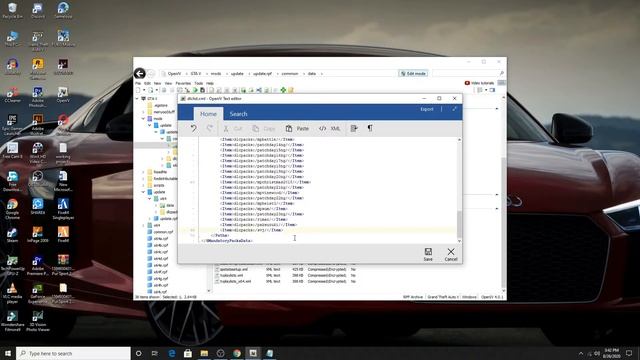Click the XML formatting button
The height and width of the screenshot is (360, 640).
point(330,128)
